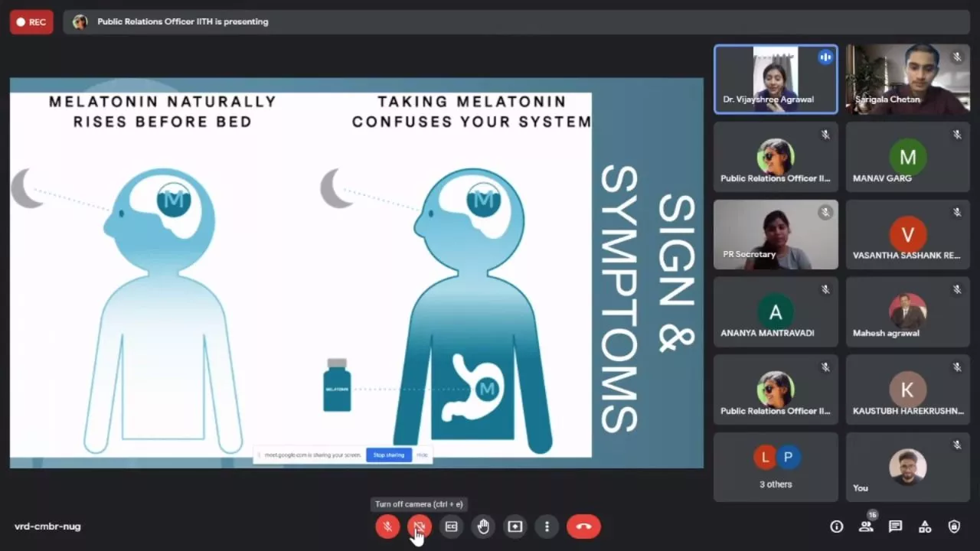Click the Stop sharing button in the slide
Image resolution: width=980 pixels, height=551 pixels.
click(388, 455)
